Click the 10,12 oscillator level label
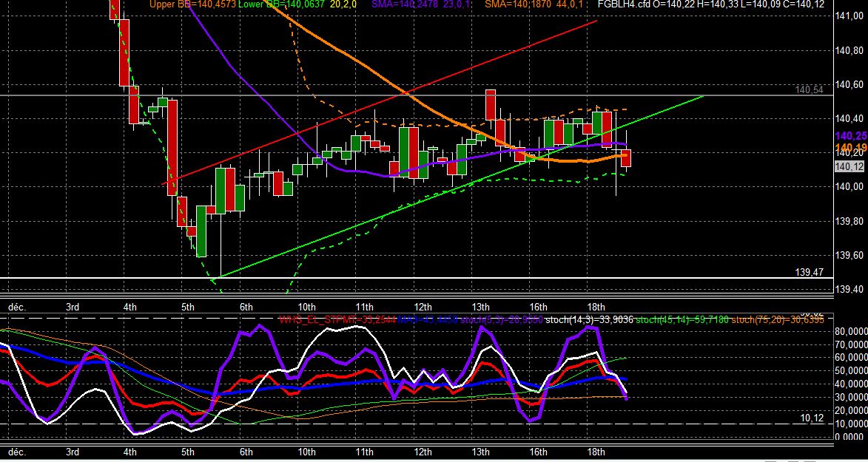This screenshot has height=462, width=868. (813, 418)
